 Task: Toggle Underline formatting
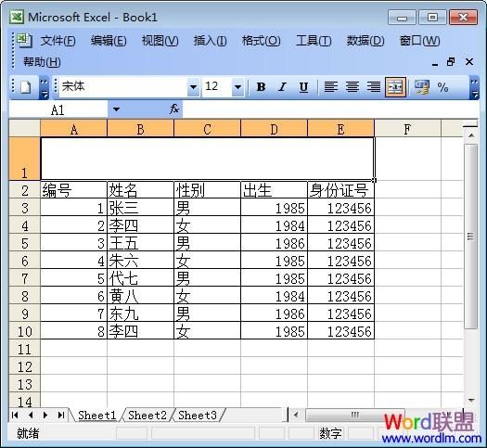[303, 87]
